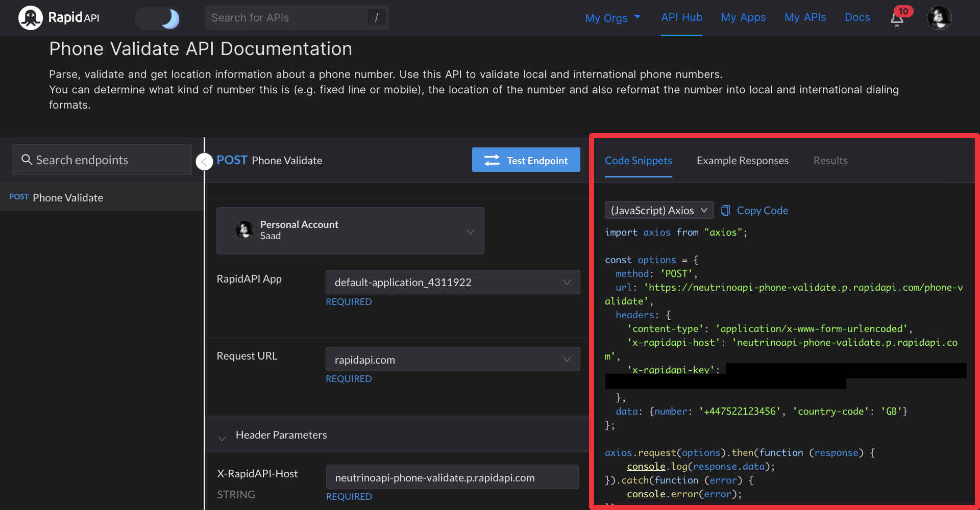The width and height of the screenshot is (980, 510).
Task: Click the POST Phone Validate title in main panel
Action: pos(269,160)
